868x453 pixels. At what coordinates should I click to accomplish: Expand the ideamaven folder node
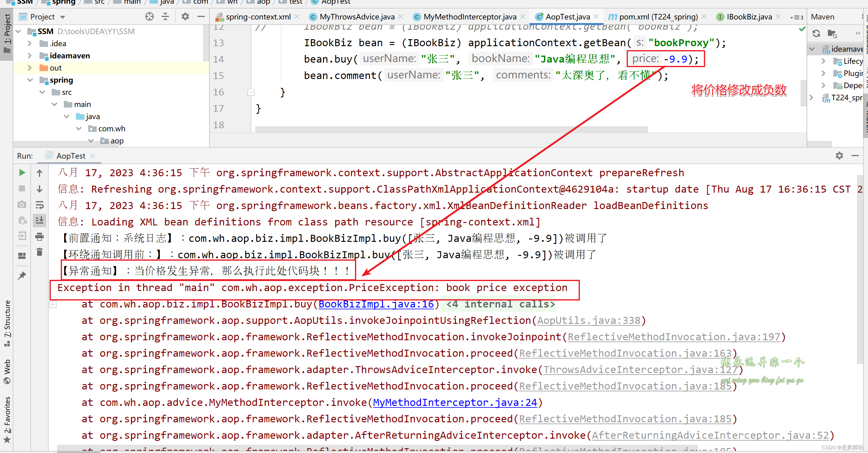(30, 56)
